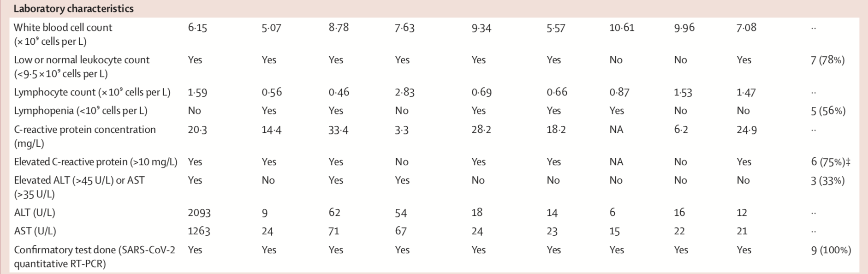
Task: Select the 7 (78%) leukocyte summary cell
Action: 827,60
